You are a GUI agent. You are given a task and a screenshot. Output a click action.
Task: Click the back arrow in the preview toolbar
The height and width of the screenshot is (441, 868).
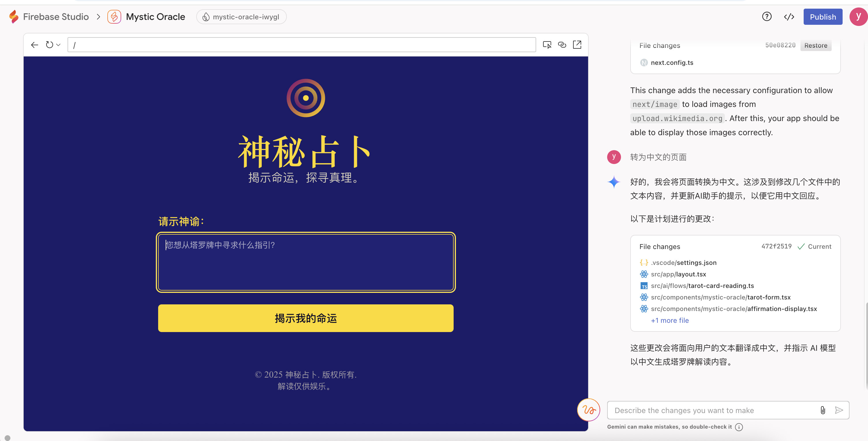34,44
